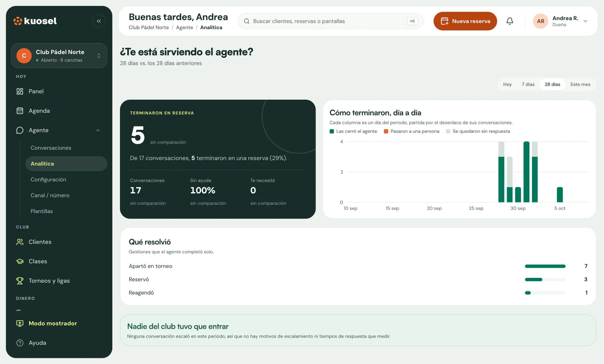
Task: Click the Reservó progress bar
Action: tap(545, 279)
